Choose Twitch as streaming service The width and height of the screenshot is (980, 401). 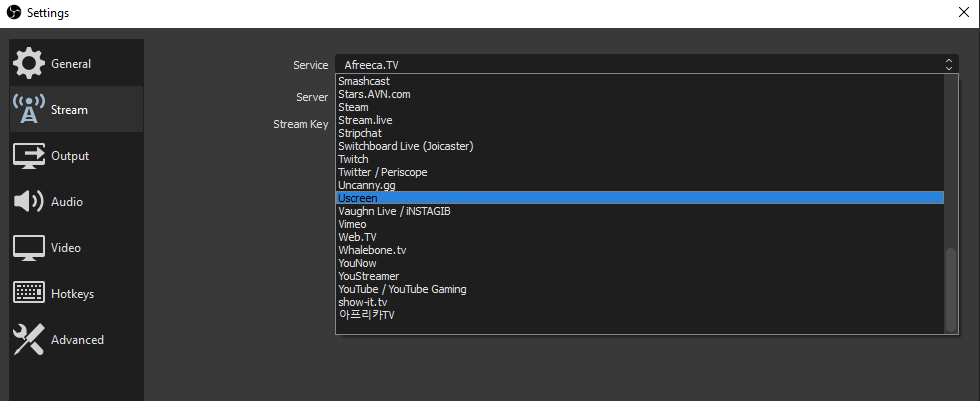(639, 159)
